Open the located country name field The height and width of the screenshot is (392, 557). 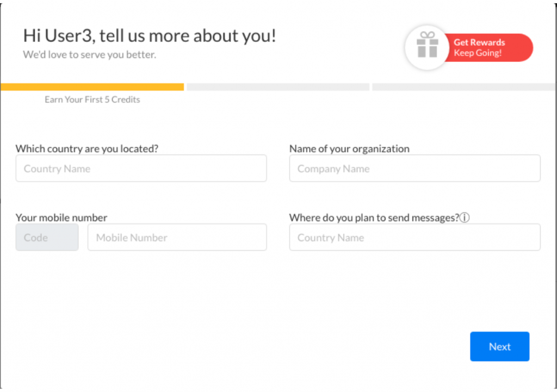click(x=141, y=169)
